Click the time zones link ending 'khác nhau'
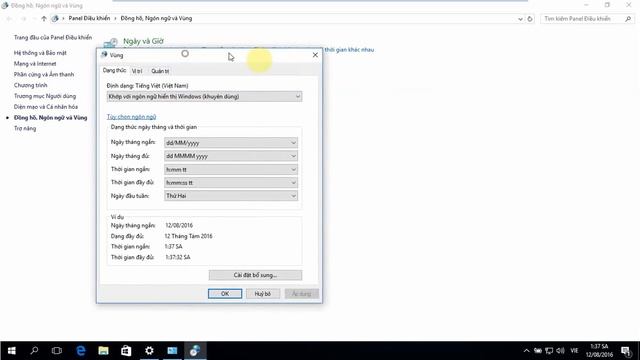 [x=349, y=50]
